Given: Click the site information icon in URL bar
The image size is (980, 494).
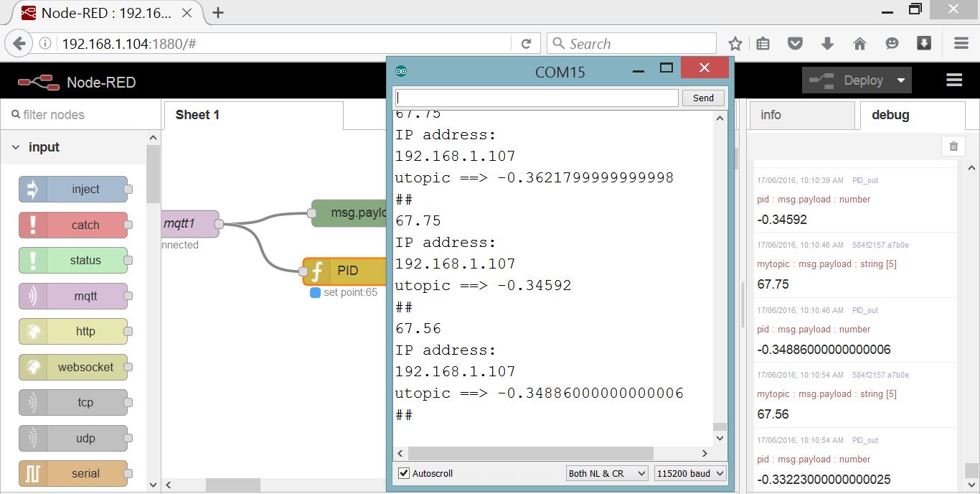Looking at the screenshot, I should [44, 44].
